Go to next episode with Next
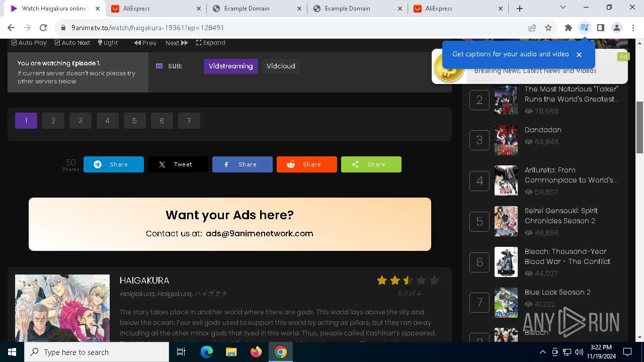The image size is (644, 362). click(x=177, y=43)
